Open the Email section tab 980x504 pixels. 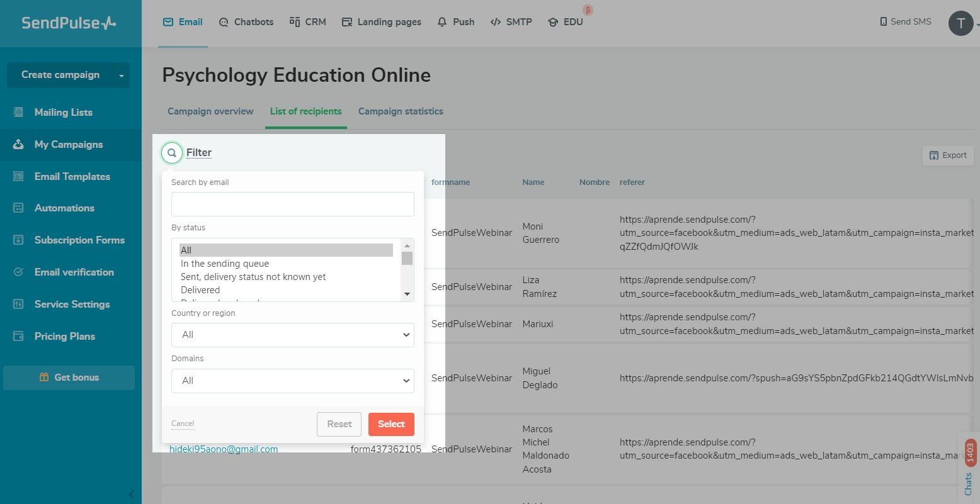[x=183, y=22]
